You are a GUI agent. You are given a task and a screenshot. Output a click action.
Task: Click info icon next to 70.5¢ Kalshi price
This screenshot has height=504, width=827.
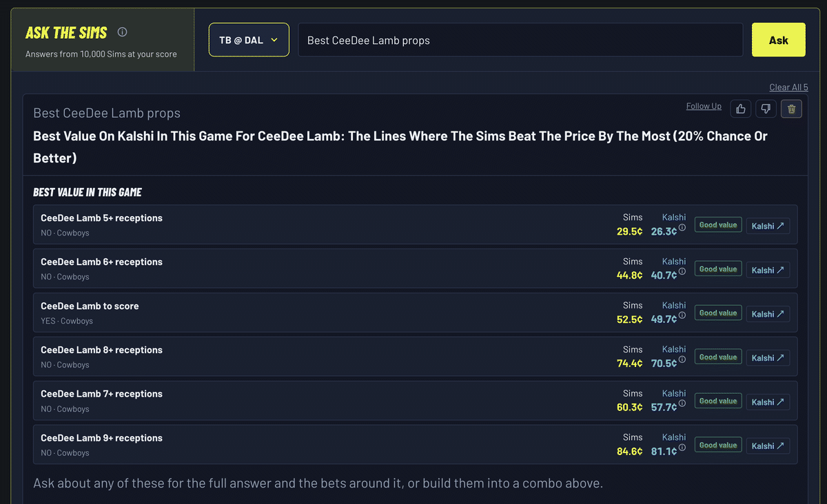click(x=682, y=360)
